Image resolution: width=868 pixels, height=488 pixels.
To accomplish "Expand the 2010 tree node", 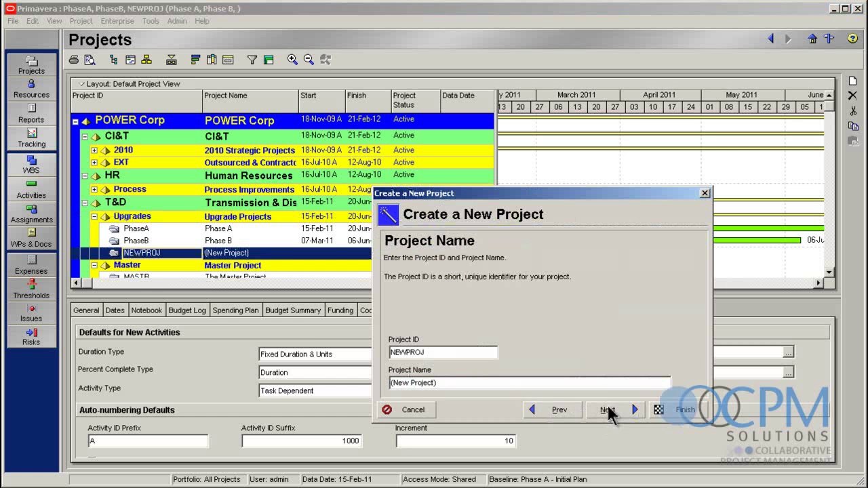I will (94, 150).
